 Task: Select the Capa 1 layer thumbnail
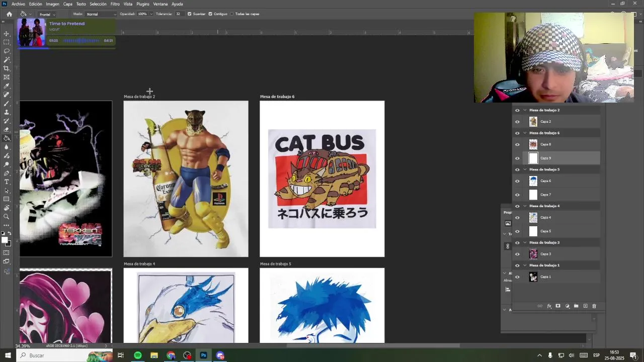pos(533,277)
